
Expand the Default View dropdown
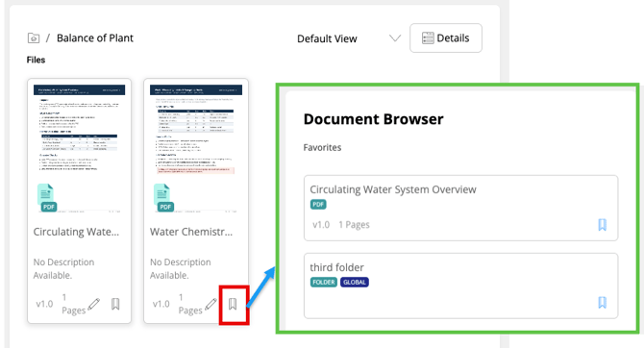349,38
